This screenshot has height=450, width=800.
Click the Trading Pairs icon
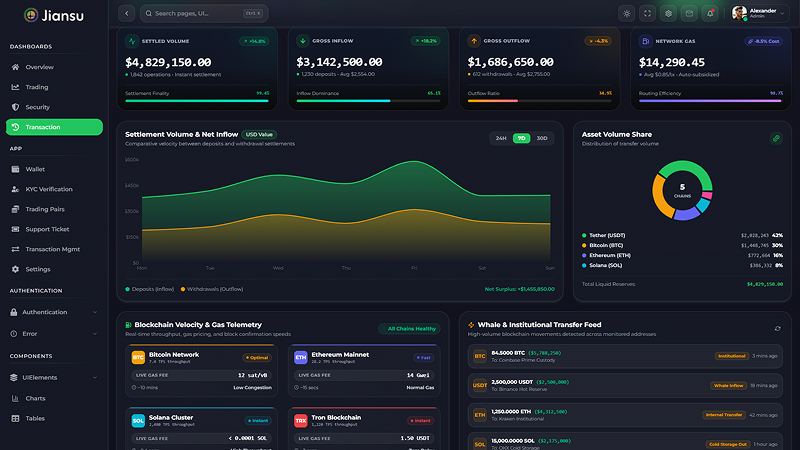[x=15, y=209]
